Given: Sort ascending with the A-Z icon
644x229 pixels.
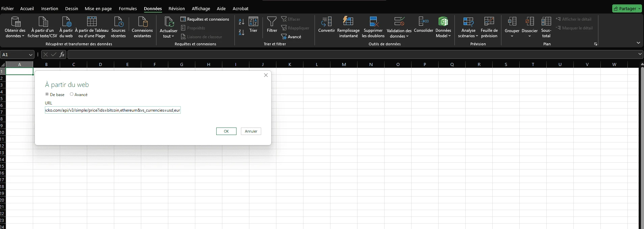Looking at the screenshot, I should (x=241, y=22).
